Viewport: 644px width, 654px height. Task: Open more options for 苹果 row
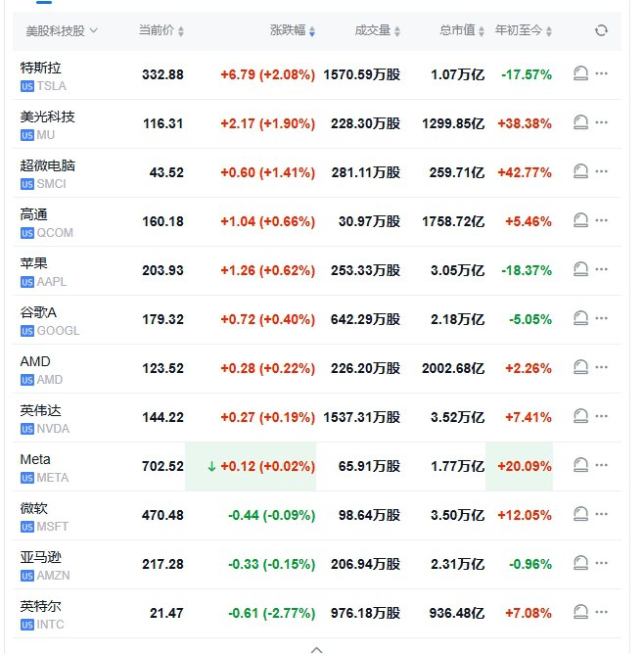601,269
